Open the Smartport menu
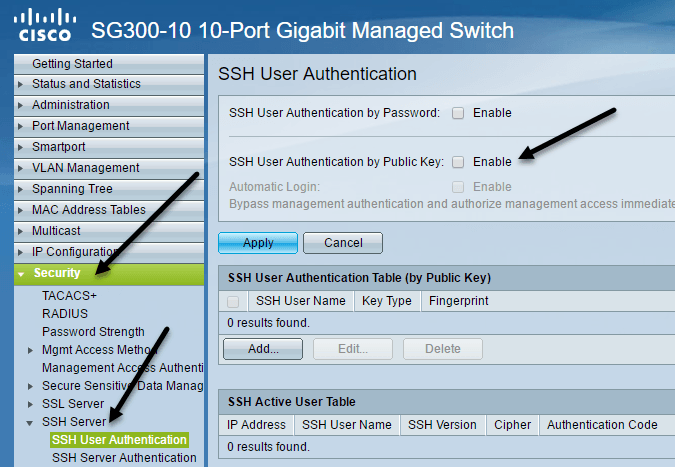Screen dimensions: 675x467 point(109,148)
